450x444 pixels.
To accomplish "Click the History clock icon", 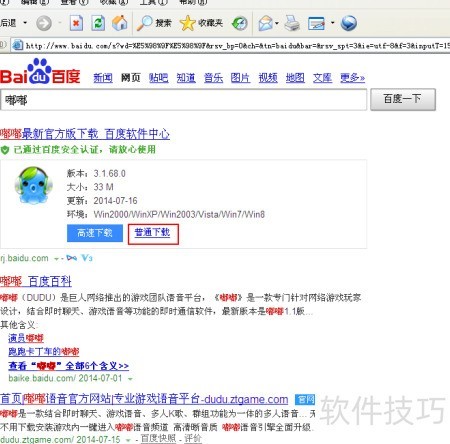I will tap(239, 23).
